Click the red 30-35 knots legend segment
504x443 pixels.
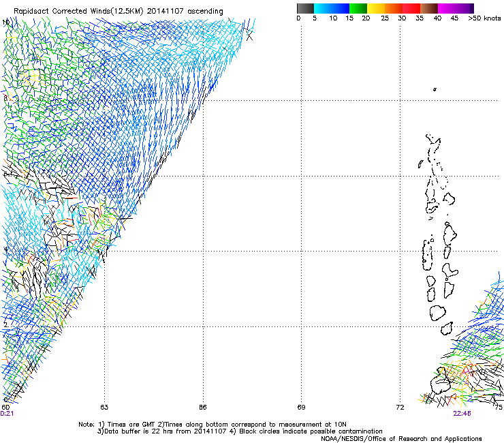411,8
